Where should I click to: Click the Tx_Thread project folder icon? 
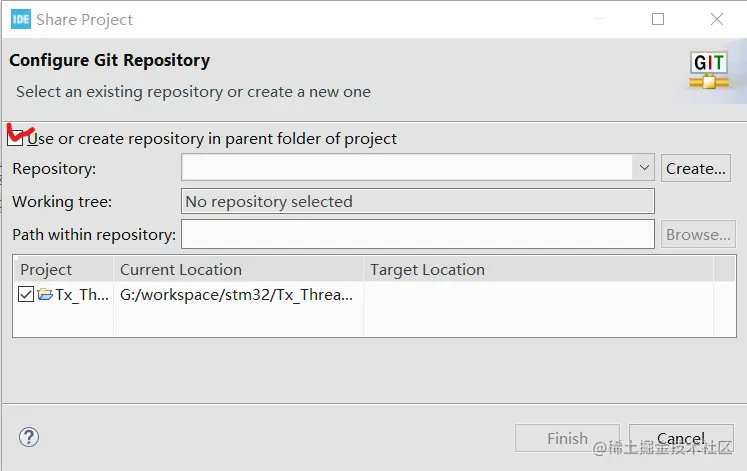tap(45, 295)
